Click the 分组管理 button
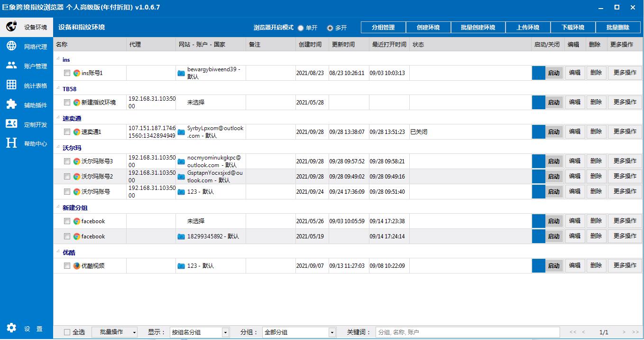Image resolution: width=644 pixels, height=340 pixels. click(x=383, y=28)
